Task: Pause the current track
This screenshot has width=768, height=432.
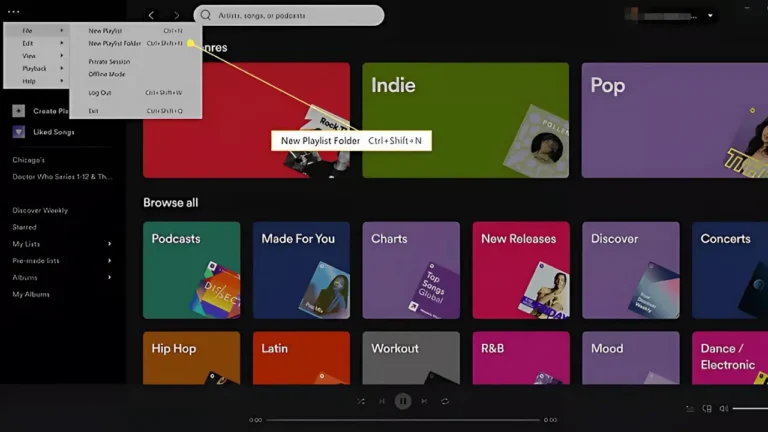Action: coord(403,401)
